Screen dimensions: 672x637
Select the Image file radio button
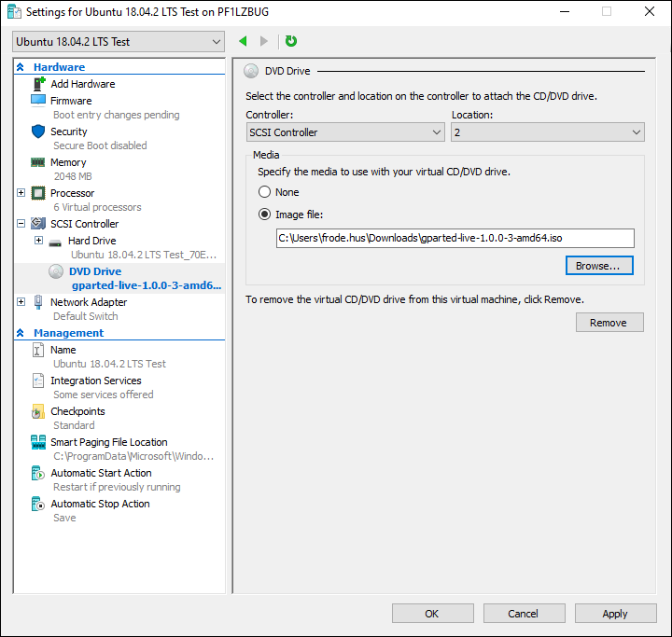(264, 214)
